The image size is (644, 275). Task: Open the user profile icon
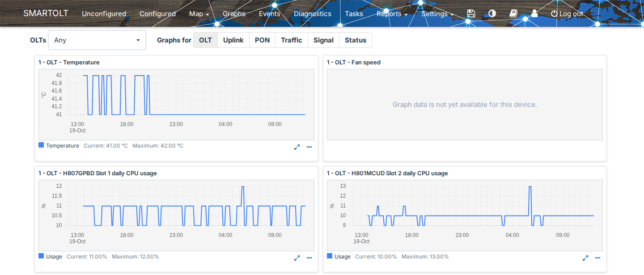click(534, 13)
